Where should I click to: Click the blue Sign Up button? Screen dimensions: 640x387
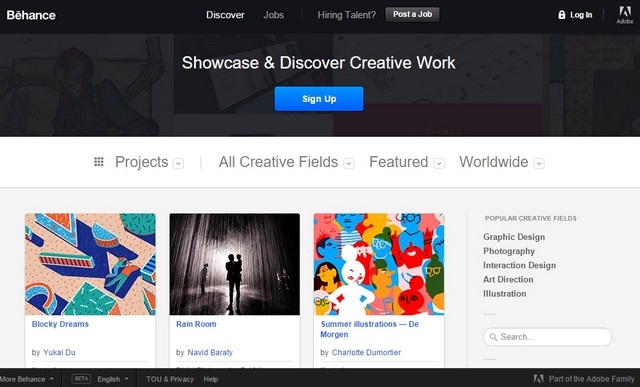click(x=319, y=99)
